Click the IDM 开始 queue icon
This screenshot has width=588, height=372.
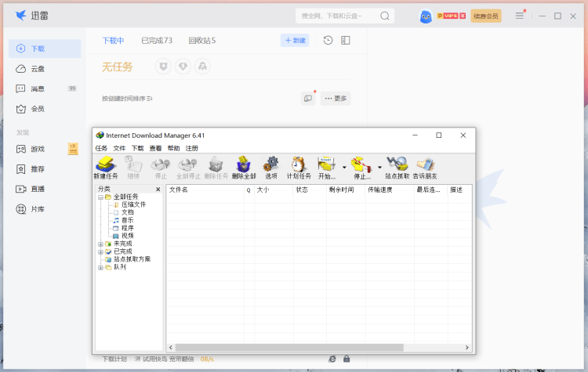coord(327,168)
